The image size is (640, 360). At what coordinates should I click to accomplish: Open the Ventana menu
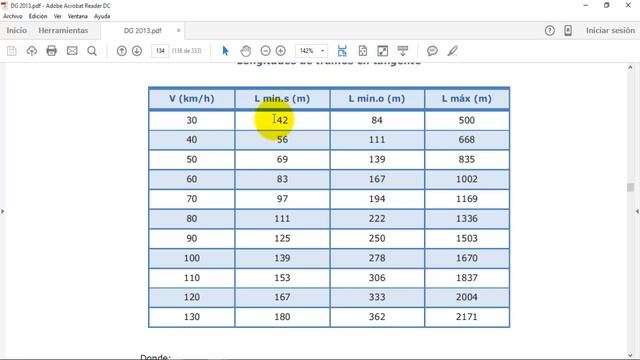pos(78,16)
